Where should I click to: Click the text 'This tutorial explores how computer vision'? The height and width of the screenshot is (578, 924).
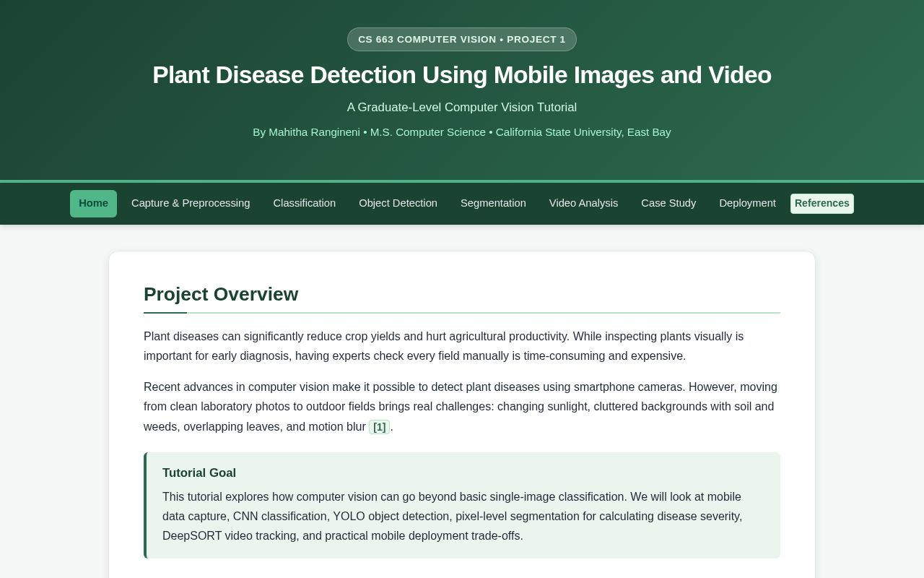pyautogui.click(x=462, y=517)
